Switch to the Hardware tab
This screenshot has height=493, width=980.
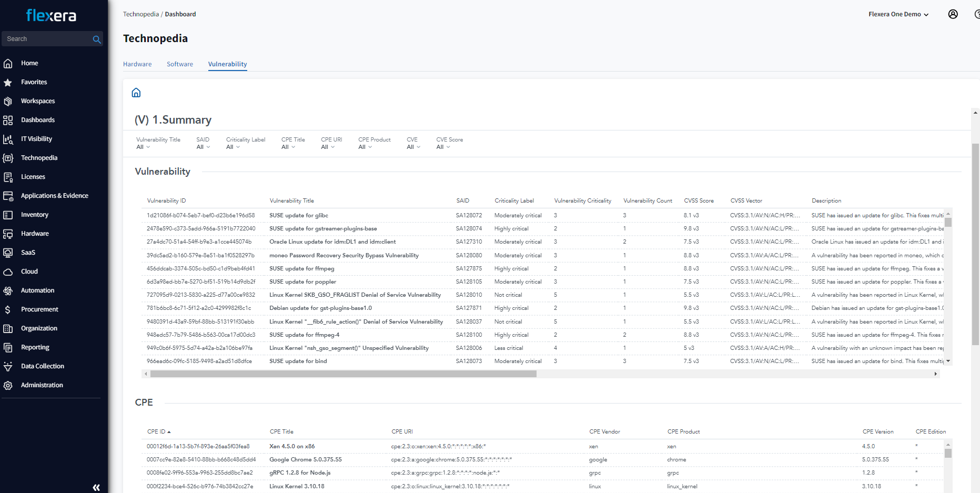click(x=137, y=64)
